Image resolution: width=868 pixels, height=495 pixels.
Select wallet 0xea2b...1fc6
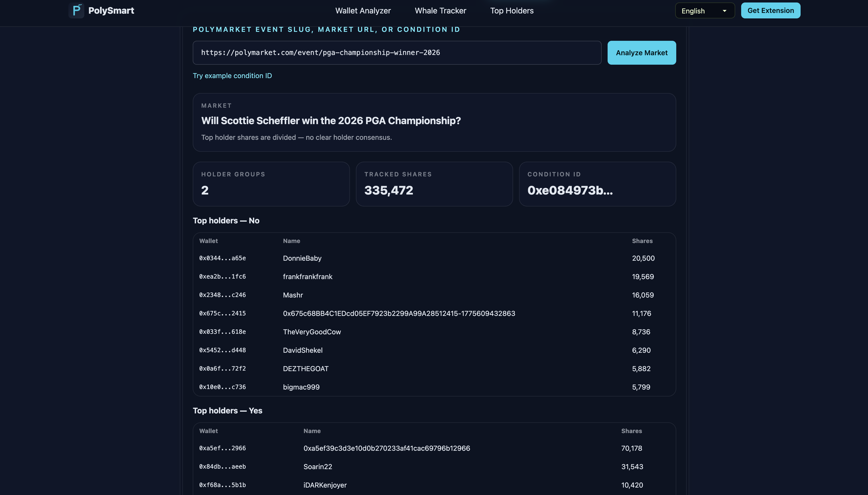coord(222,276)
